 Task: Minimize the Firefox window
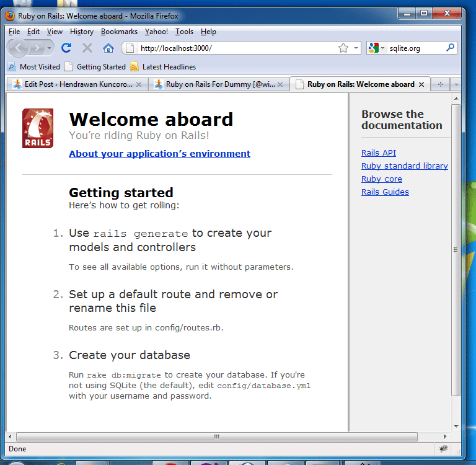click(x=407, y=14)
